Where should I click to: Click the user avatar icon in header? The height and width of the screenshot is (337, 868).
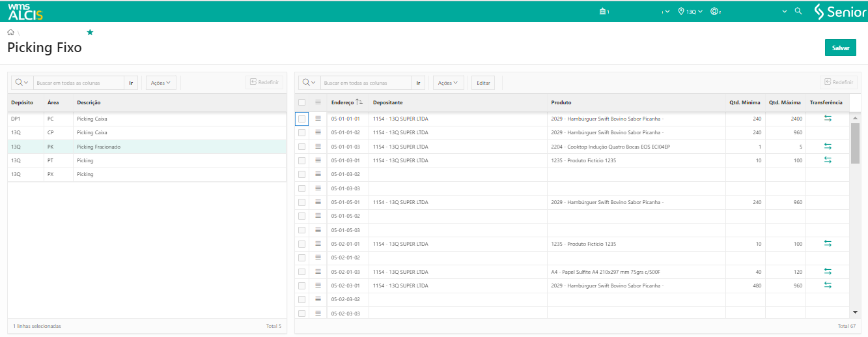[x=714, y=11]
